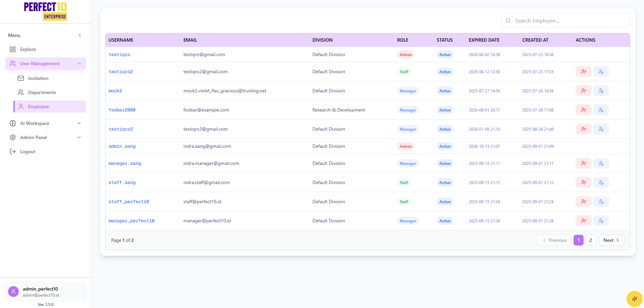Click the red remove-user icon for foobar2000
The height and width of the screenshot is (308, 644).
click(584, 110)
